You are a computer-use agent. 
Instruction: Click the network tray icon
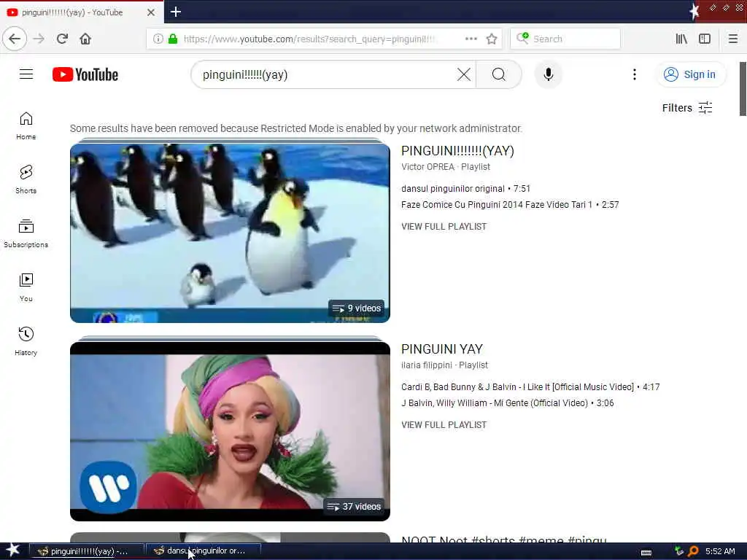tap(679, 551)
